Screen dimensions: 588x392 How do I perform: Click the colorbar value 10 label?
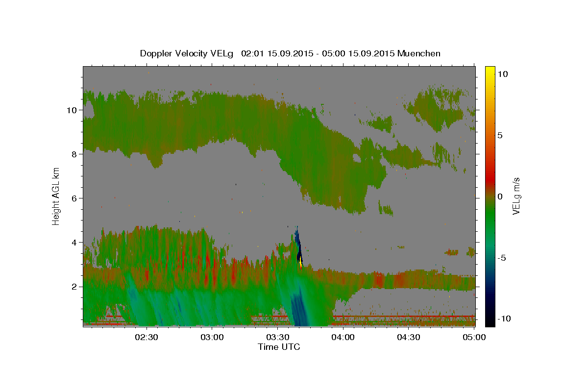click(x=503, y=74)
